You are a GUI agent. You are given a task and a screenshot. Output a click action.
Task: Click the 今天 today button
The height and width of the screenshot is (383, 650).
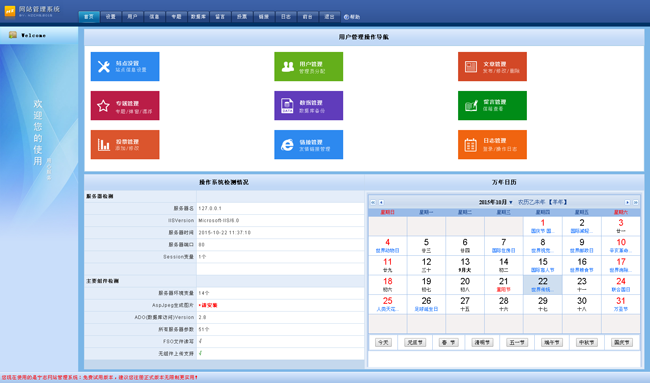[383, 343]
